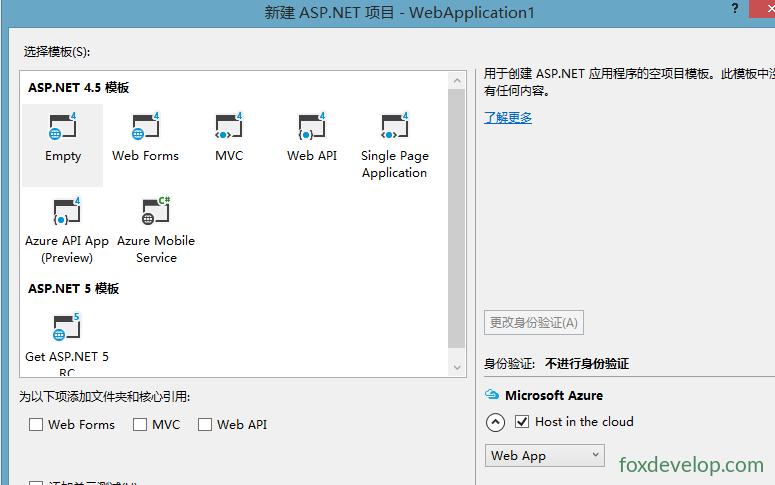Screen dimensions: 775x485
Task: Click the help question mark in title bar
Action: pyautogui.click(x=735, y=8)
